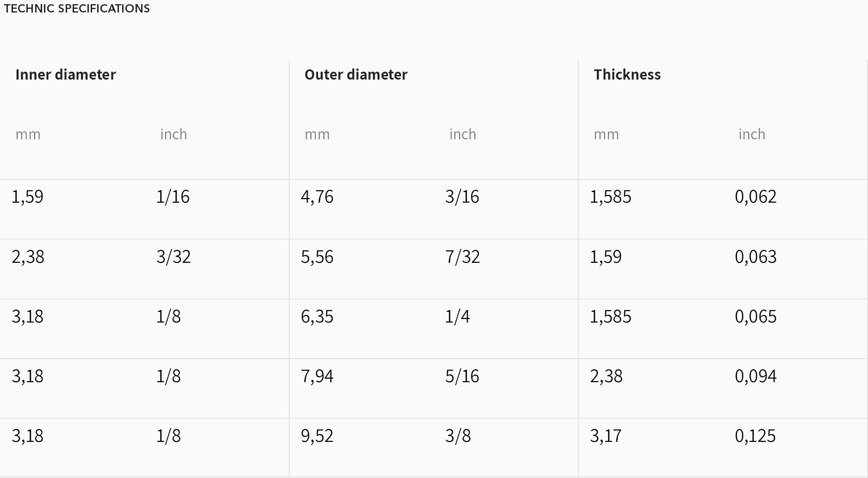868x478 pixels.
Task: Click the 3/32 inch cell
Action: [174, 257]
